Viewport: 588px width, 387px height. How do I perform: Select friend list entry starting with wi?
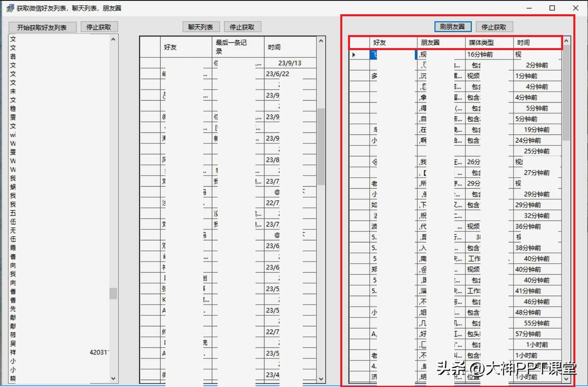pos(59,135)
